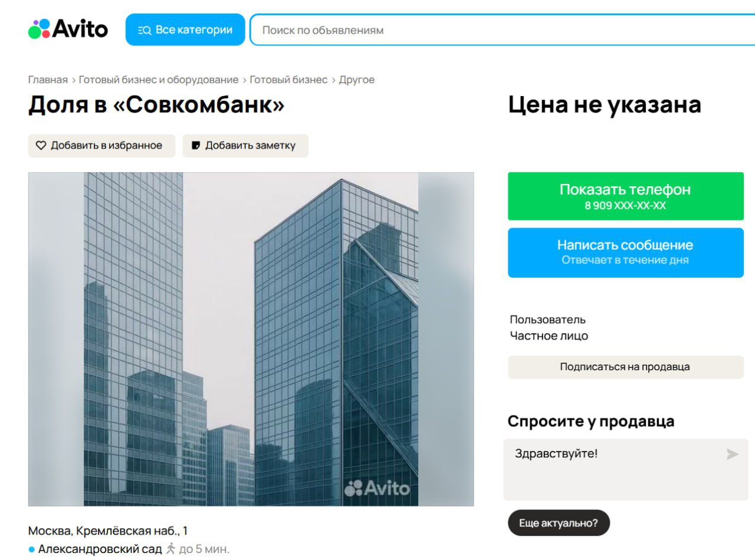The height and width of the screenshot is (560, 755).
Task: Click the Частное лицо label
Action: point(549,336)
